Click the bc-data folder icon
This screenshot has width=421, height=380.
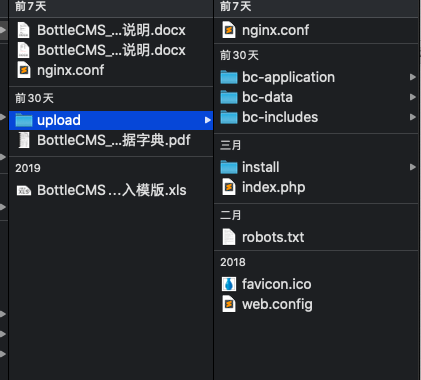point(229,97)
